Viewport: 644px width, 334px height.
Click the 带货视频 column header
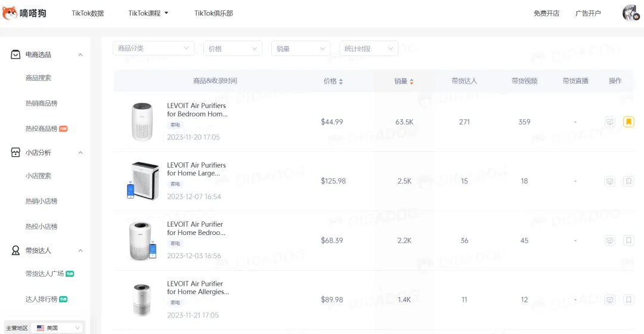tap(524, 81)
